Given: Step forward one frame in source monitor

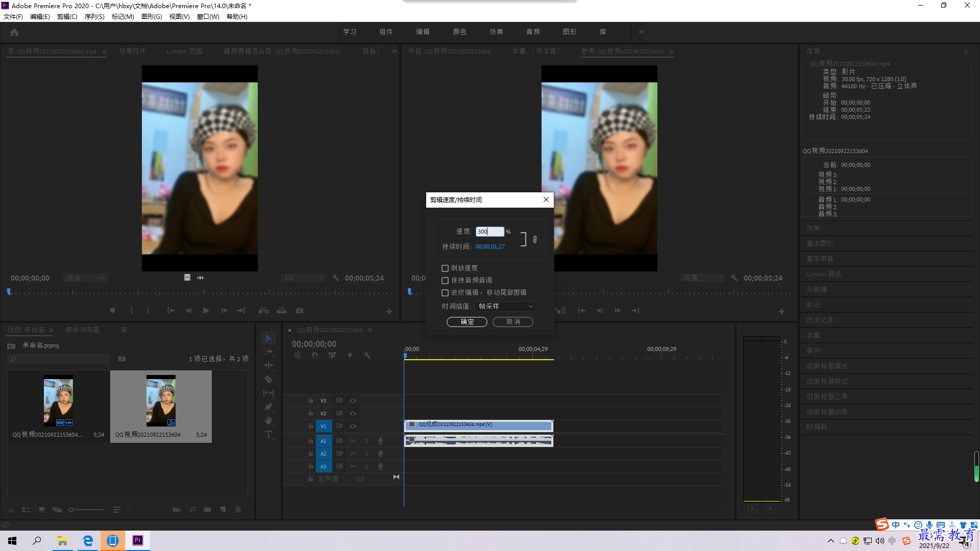Looking at the screenshot, I should (x=224, y=310).
